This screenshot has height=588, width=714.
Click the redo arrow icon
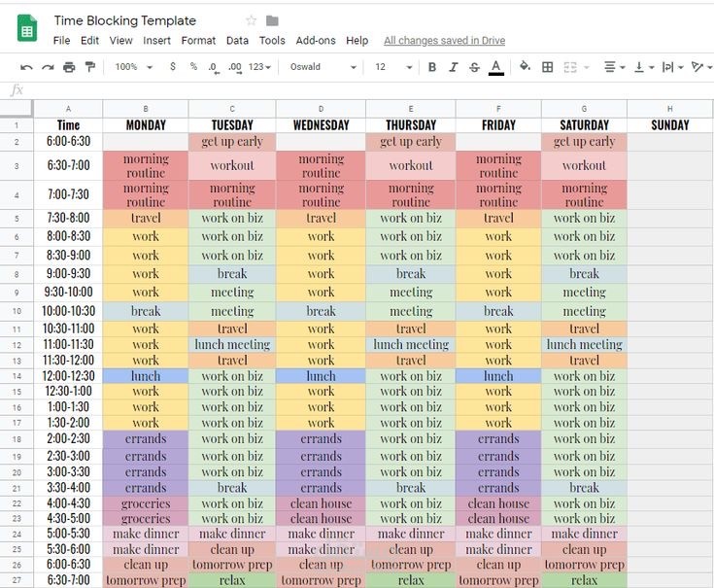(48, 67)
